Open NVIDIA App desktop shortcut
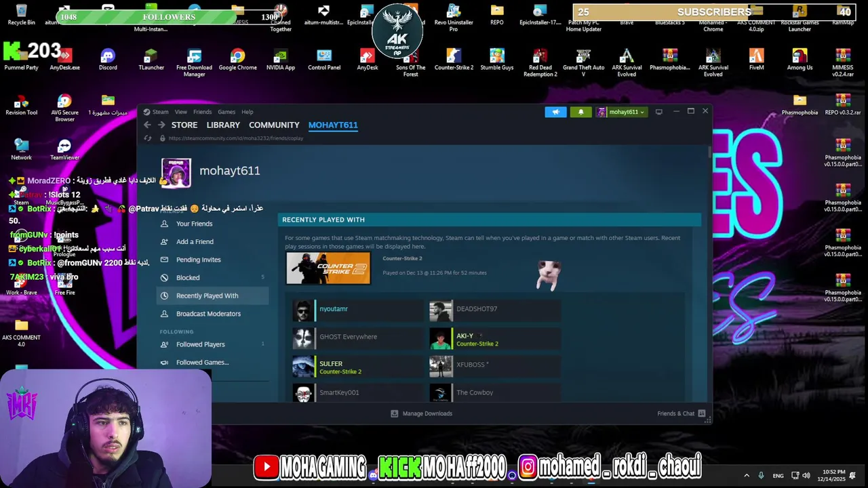This screenshot has height=488, width=868. [281, 60]
